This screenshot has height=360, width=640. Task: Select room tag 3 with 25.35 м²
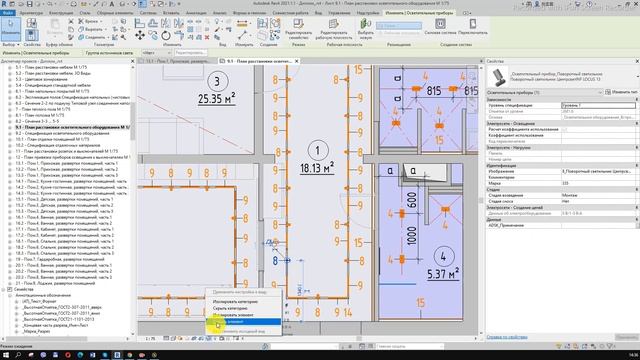(217, 89)
